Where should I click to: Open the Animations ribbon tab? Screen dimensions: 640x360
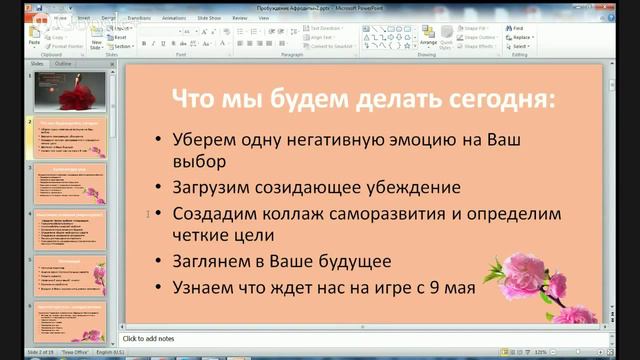click(174, 18)
